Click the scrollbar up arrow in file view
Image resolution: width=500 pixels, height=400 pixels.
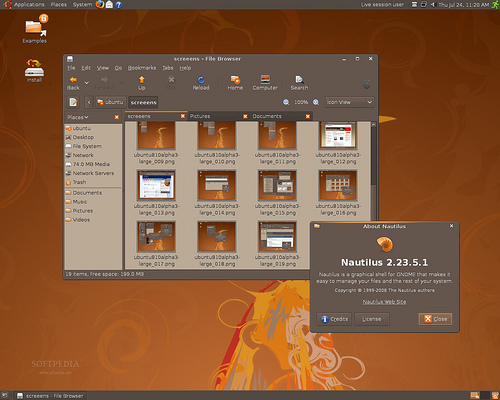[374, 124]
